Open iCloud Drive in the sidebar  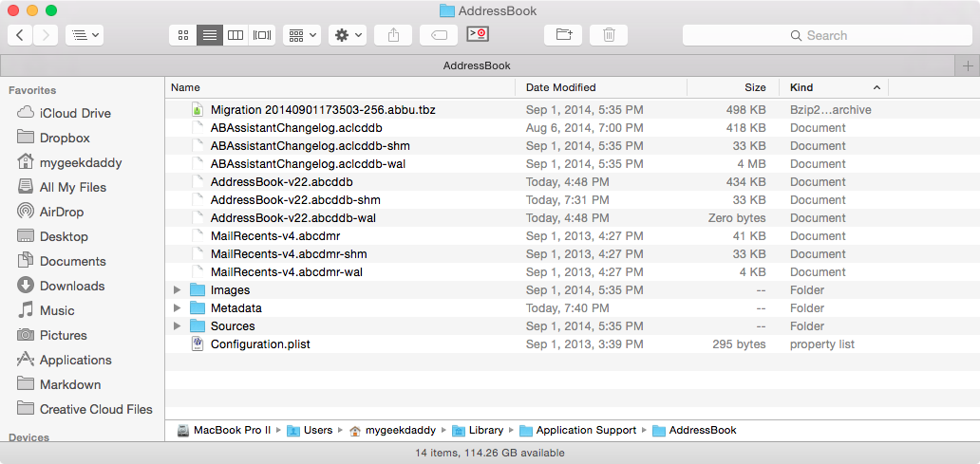click(x=75, y=113)
